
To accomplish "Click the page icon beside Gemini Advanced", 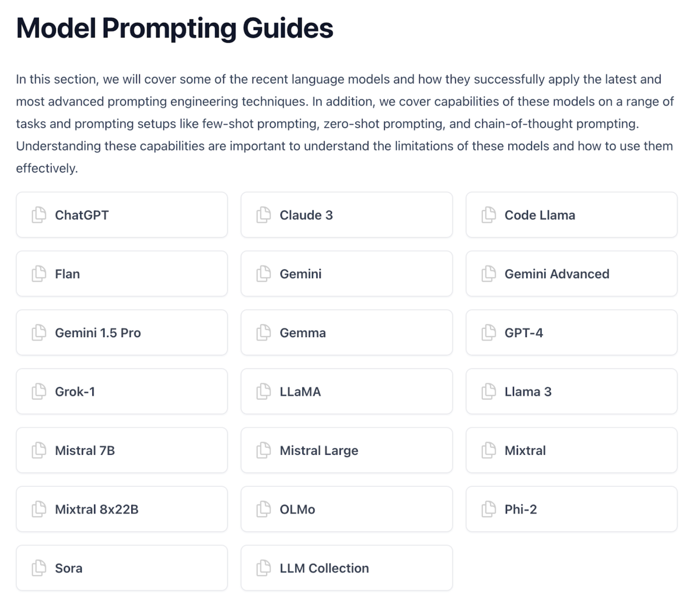I will (x=489, y=273).
